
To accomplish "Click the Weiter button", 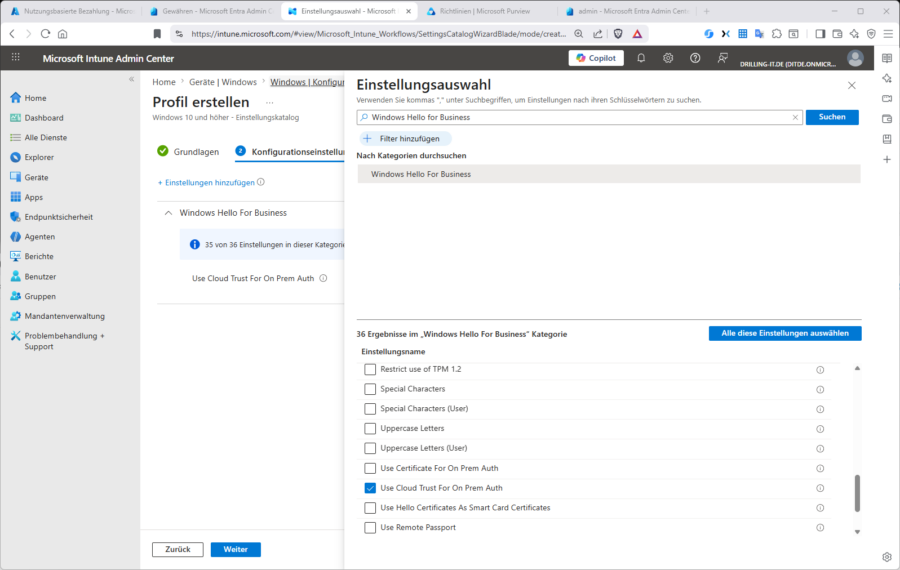I will pyautogui.click(x=235, y=549).
